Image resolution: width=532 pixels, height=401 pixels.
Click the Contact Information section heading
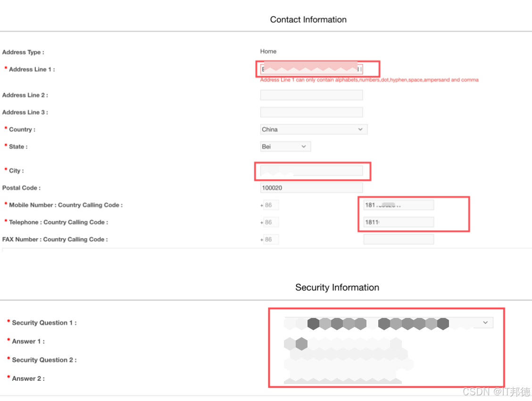pyautogui.click(x=308, y=20)
